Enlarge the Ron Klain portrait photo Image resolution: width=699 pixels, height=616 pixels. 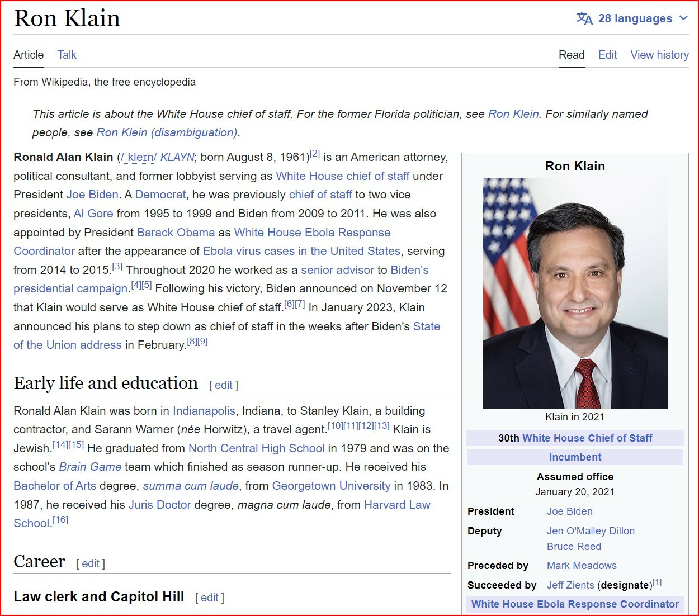[575, 293]
